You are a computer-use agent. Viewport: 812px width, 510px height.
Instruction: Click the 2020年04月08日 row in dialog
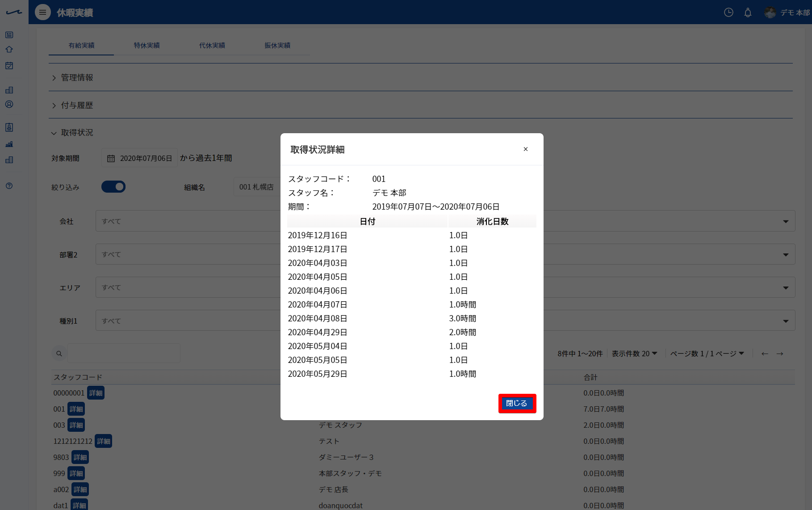tap(411, 319)
